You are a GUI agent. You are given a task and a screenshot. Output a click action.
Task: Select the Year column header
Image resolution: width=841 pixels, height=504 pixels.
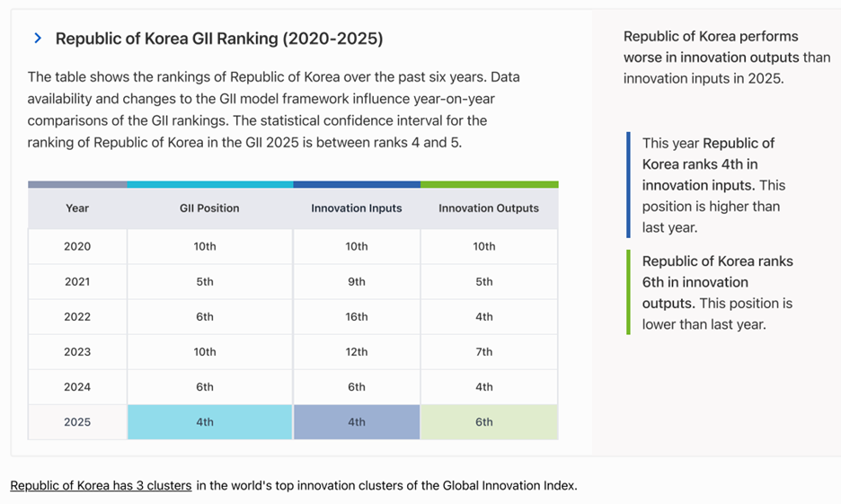(77, 208)
